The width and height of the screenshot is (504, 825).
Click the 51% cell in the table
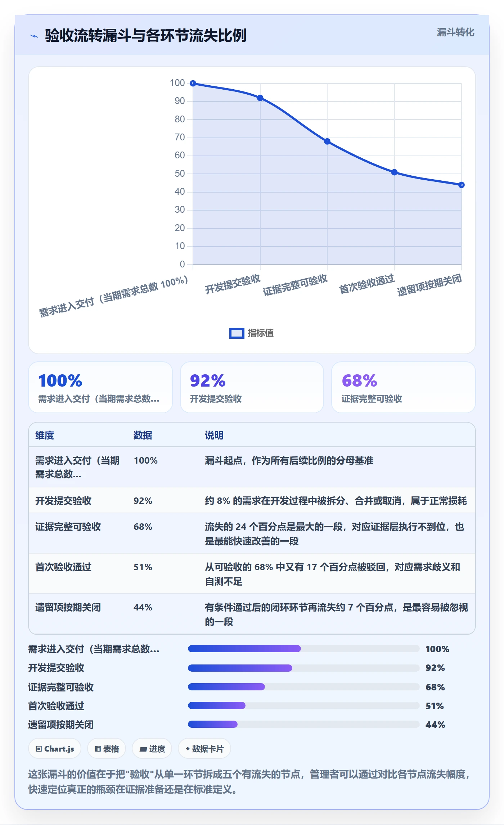[x=143, y=567]
